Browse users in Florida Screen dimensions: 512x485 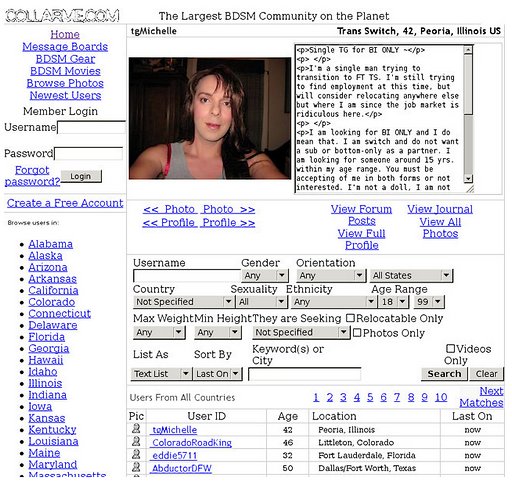pyautogui.click(x=47, y=337)
